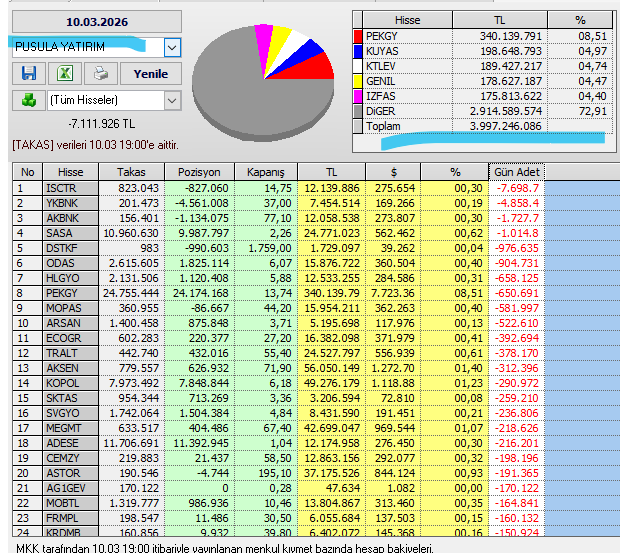Sort main table by TL column header
The image size is (620, 553).
[331, 172]
